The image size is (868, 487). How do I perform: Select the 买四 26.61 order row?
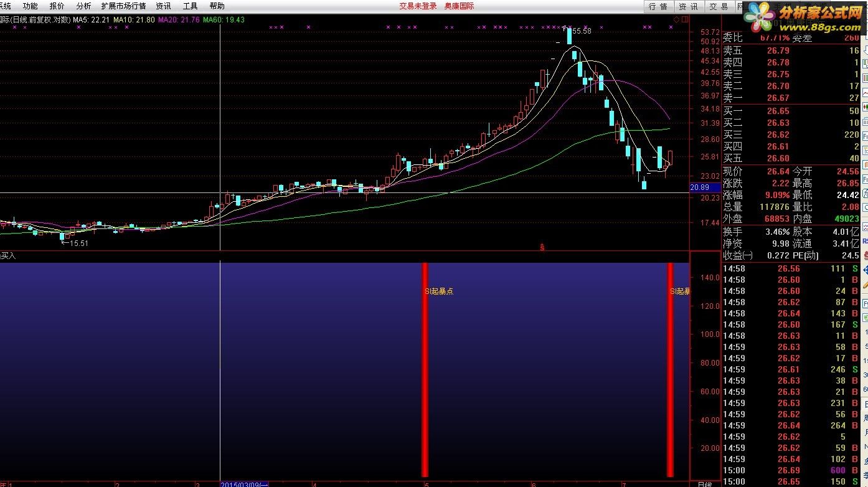click(x=791, y=146)
